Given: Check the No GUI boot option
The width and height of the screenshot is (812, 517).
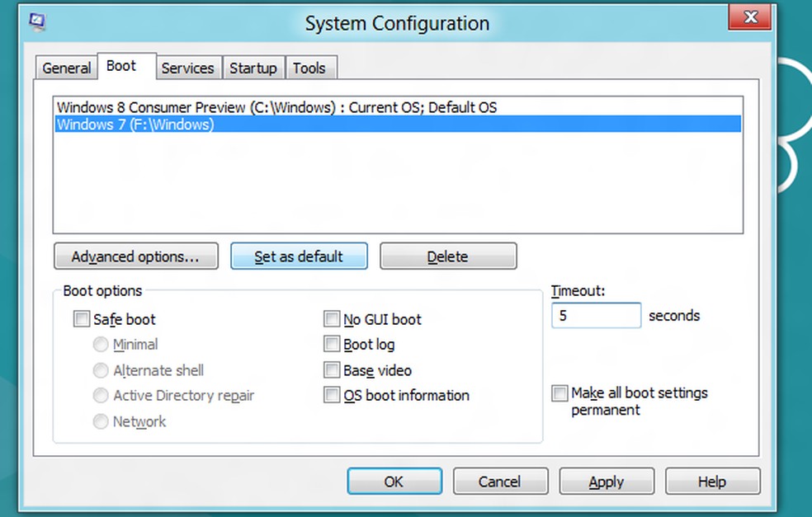Looking at the screenshot, I should click(x=332, y=319).
